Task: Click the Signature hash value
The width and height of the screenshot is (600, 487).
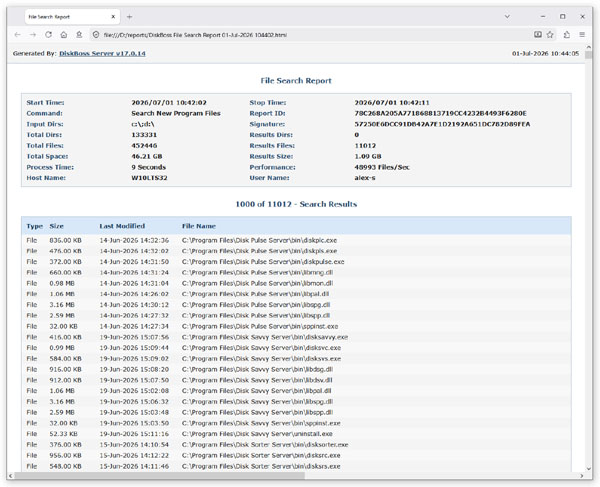Action: [442, 124]
